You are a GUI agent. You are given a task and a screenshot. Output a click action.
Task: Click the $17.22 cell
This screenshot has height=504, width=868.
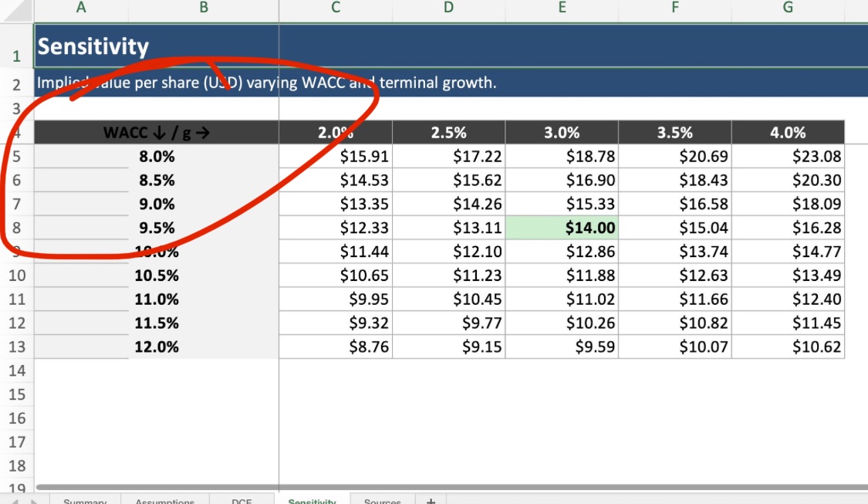coord(448,156)
